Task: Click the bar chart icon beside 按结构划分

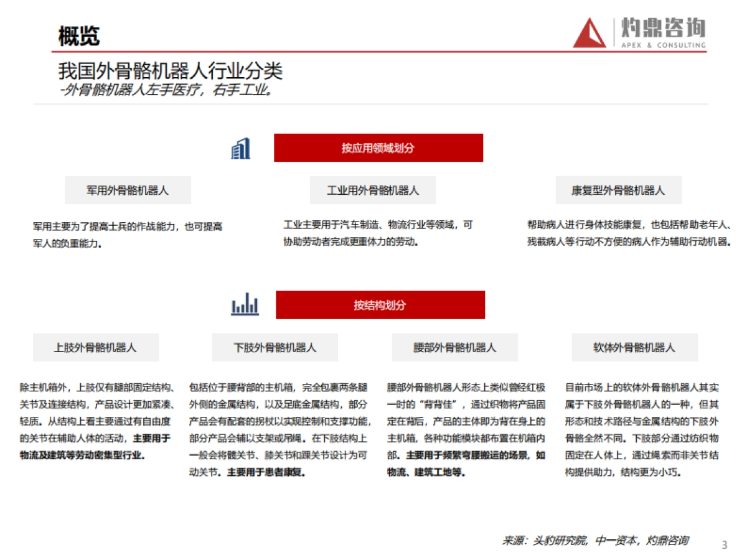Action: (x=244, y=304)
